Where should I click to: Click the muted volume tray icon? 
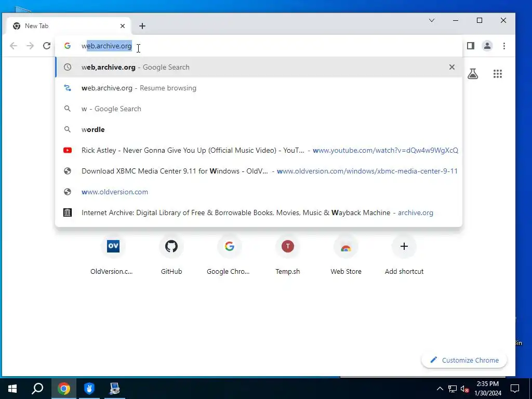click(464, 389)
